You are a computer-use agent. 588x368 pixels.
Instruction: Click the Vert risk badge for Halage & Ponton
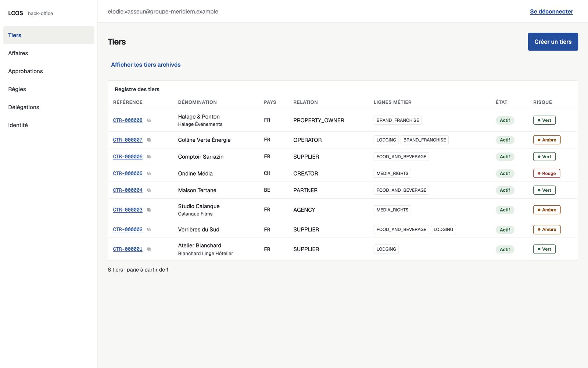544,120
